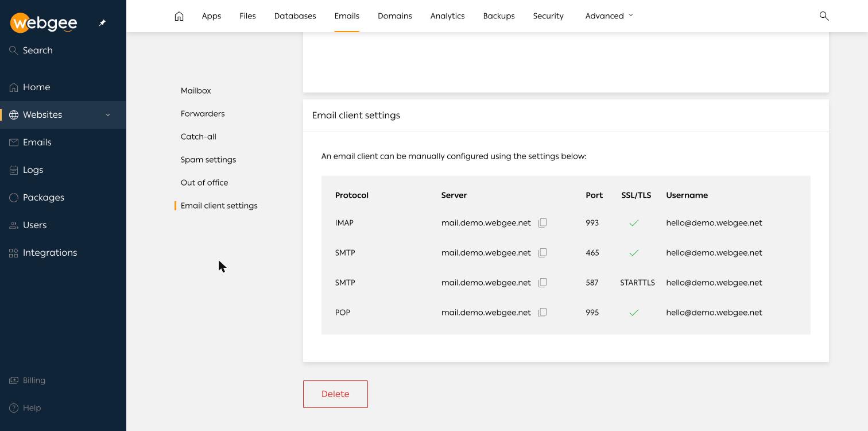The image size is (868, 431).
Task: Copy the SMTP port 587 server address
Action: (542, 283)
